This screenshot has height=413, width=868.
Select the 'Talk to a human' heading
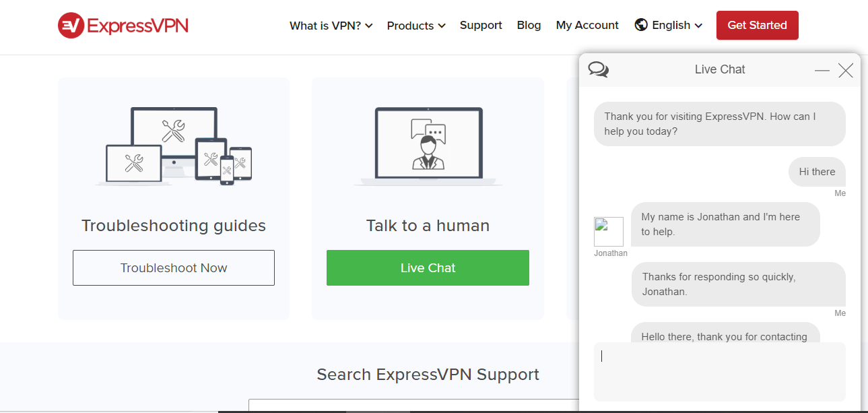point(428,226)
